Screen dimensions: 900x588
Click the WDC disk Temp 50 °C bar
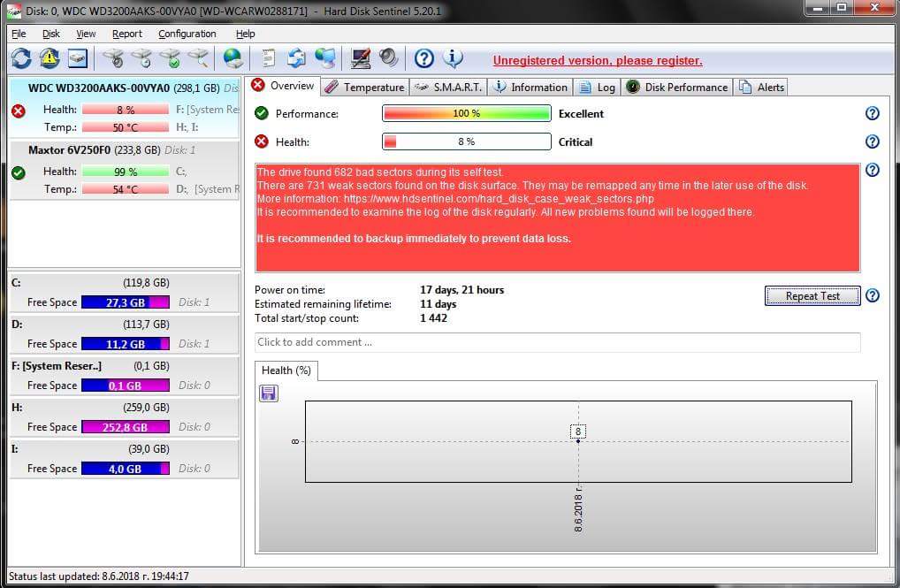(126, 127)
